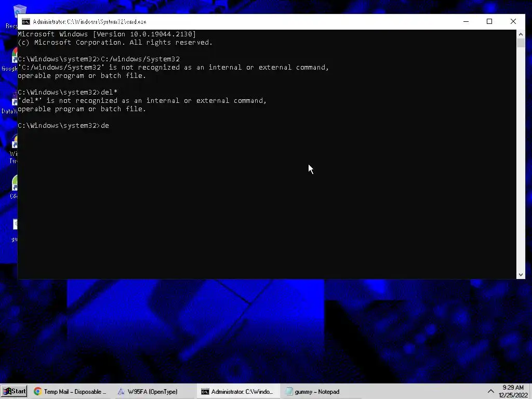The image size is (532, 399).
Task: Click 'C:/windows/System32' command text
Action: click(140, 59)
